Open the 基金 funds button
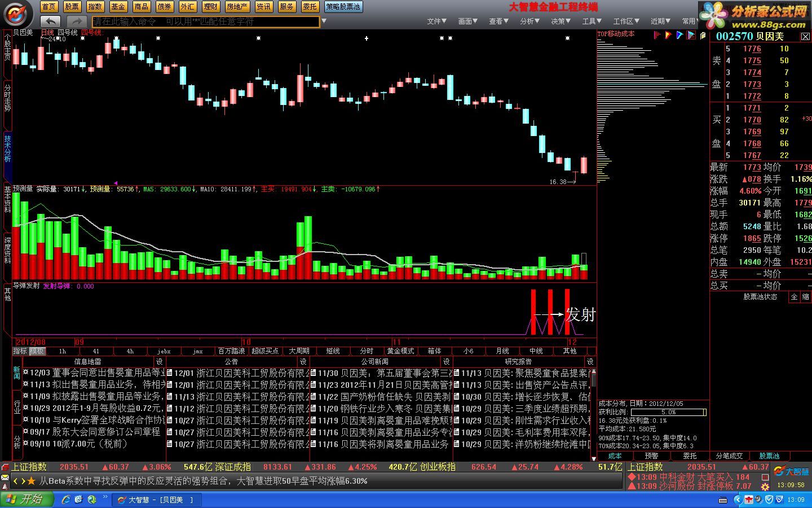 click(x=118, y=7)
